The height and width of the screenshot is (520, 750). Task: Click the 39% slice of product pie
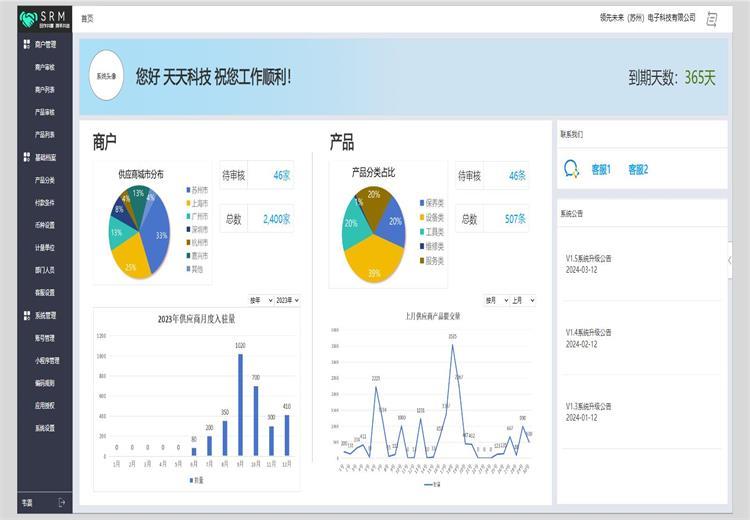[375, 261]
